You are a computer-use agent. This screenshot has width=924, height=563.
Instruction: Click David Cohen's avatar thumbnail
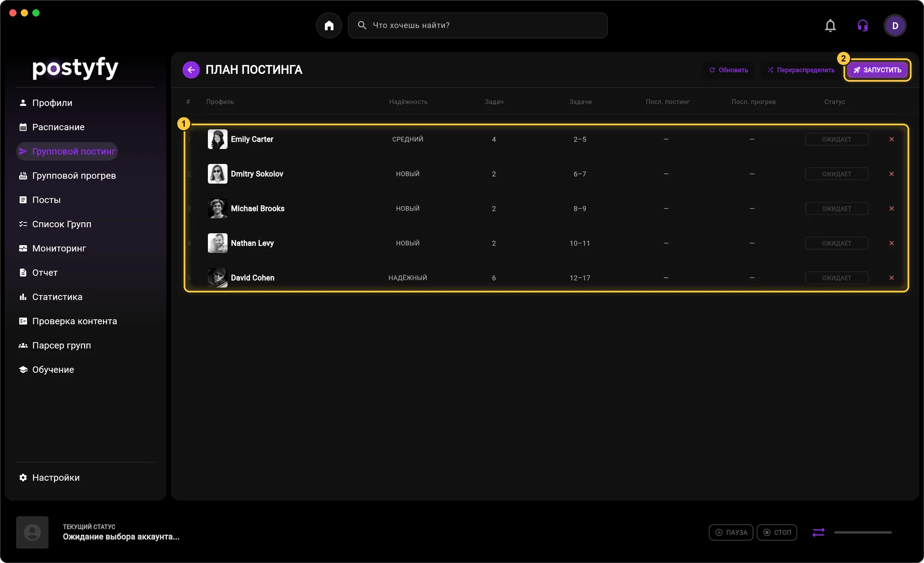(x=217, y=278)
